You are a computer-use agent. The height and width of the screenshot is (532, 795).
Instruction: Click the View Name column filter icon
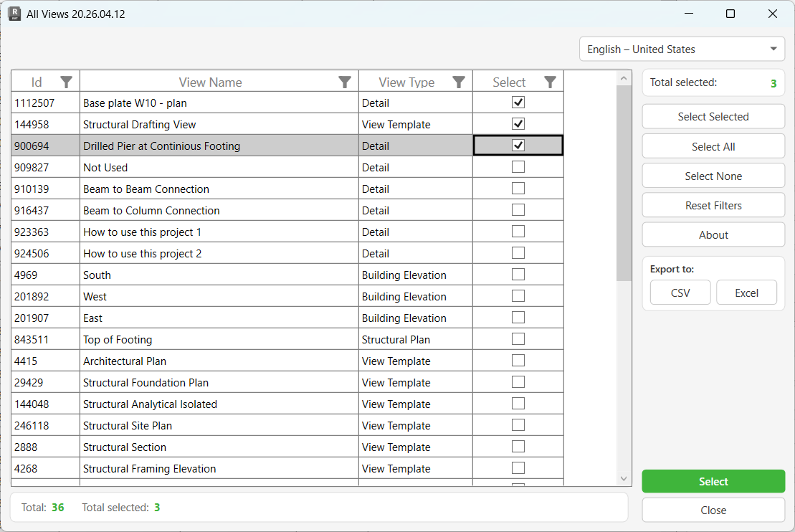[x=345, y=82]
